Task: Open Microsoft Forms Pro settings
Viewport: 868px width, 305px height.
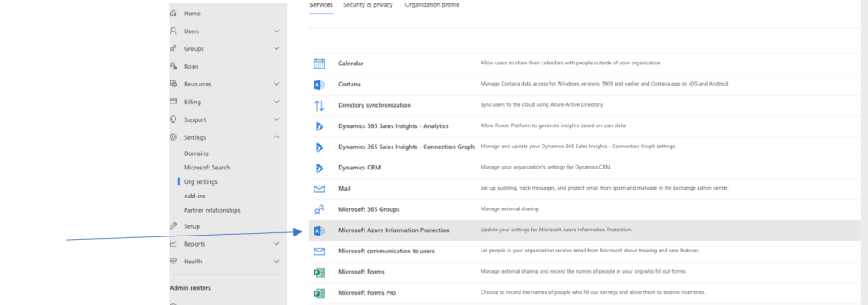Action: point(367,293)
